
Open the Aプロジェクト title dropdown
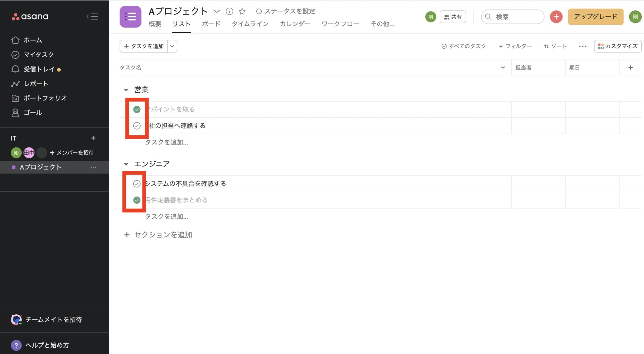[x=217, y=11]
